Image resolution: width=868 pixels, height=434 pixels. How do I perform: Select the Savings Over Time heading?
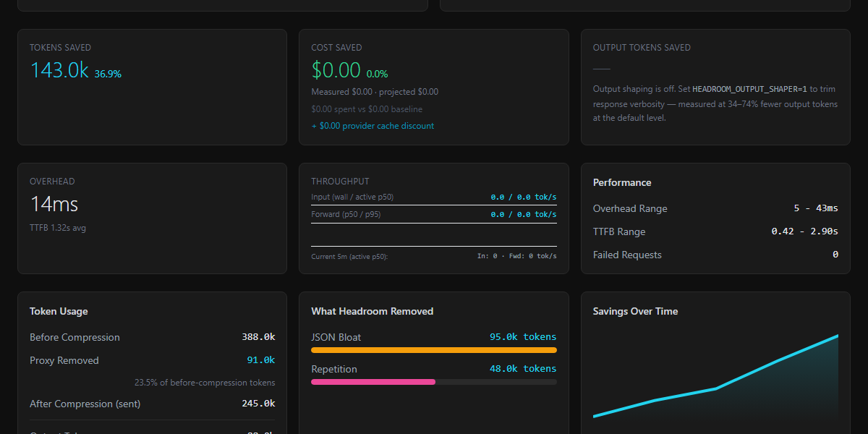[636, 311]
